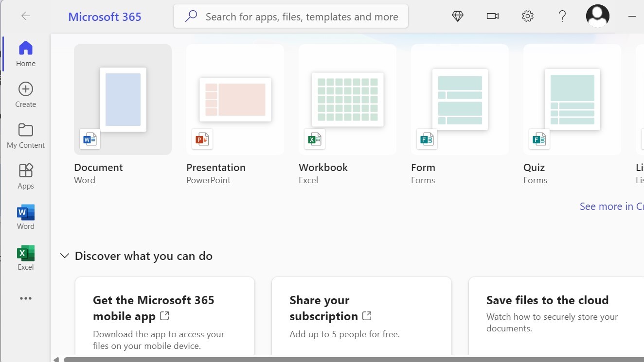Create a new Excel Workbook thumbnail

(x=347, y=100)
